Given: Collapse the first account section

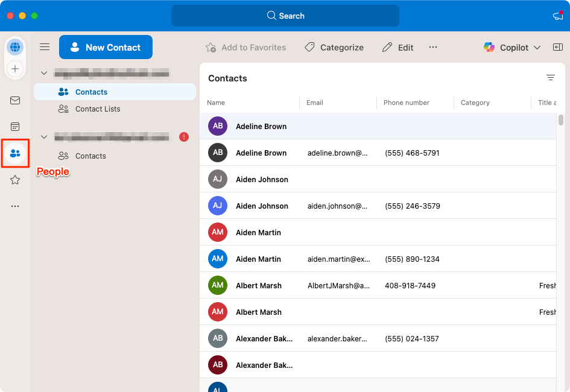Looking at the screenshot, I should click(44, 72).
